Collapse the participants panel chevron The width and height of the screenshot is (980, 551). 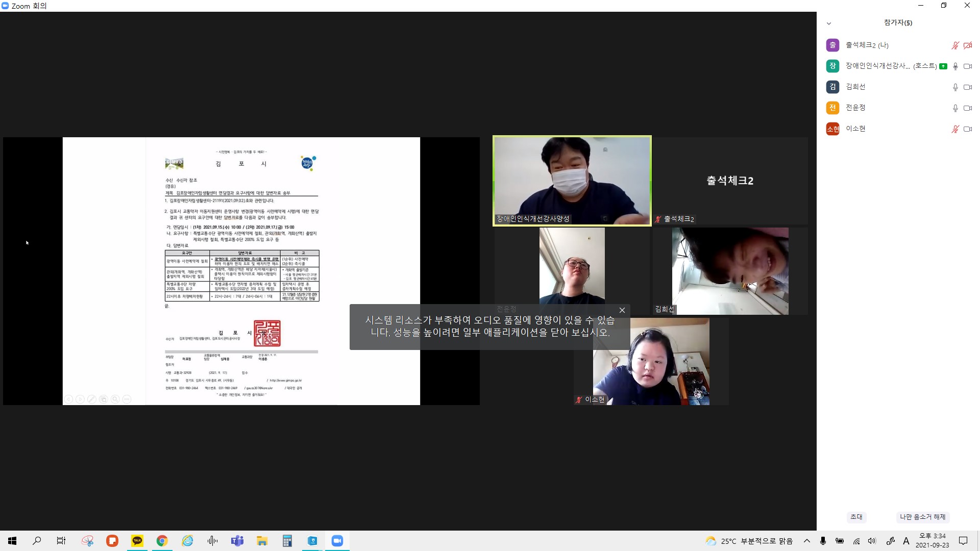(x=829, y=23)
